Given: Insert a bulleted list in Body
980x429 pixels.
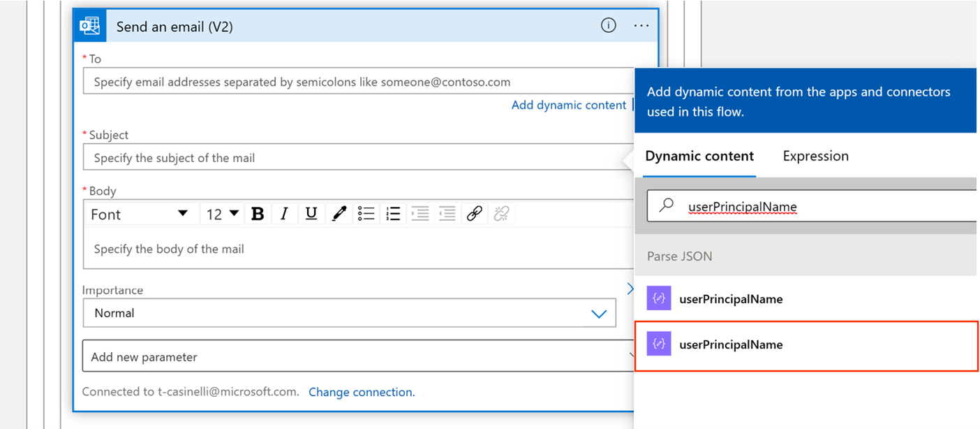Looking at the screenshot, I should point(366,214).
